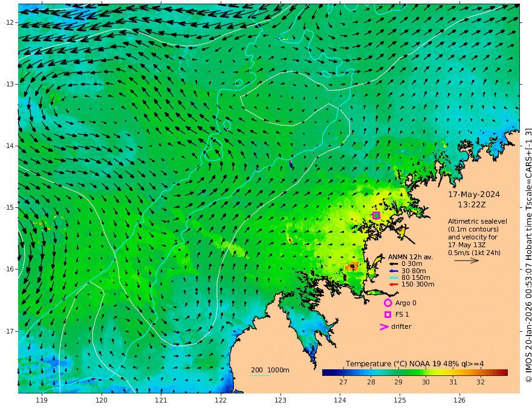
Task: Click the '150-300m' depth label
Action: 418,285
